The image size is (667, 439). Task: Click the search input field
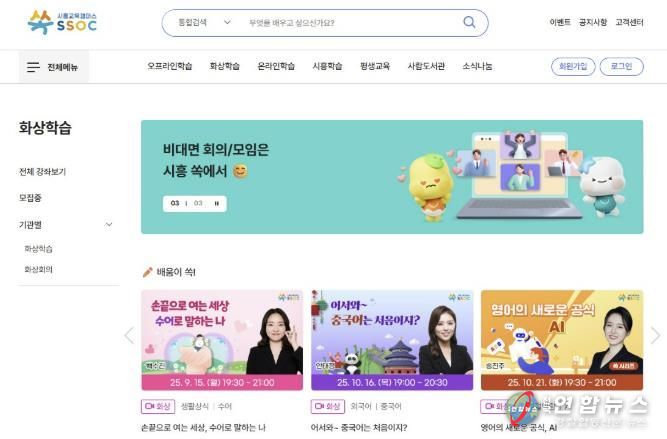pos(351,23)
